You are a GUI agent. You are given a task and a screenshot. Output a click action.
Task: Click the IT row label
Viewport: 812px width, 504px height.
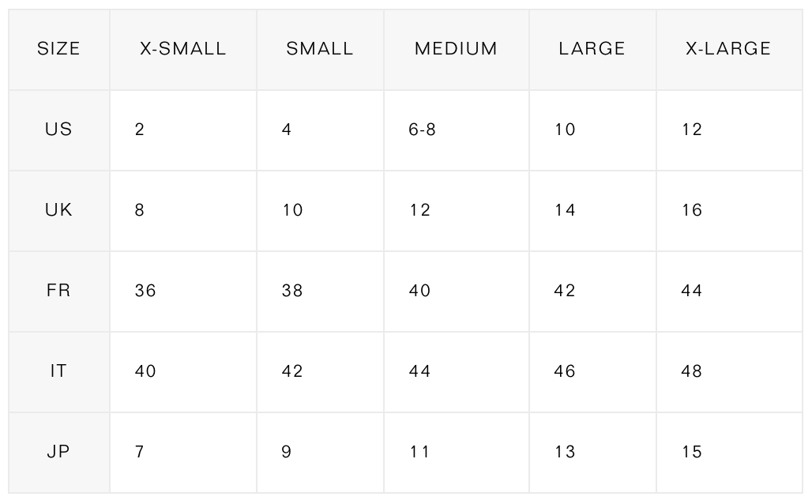pos(58,370)
